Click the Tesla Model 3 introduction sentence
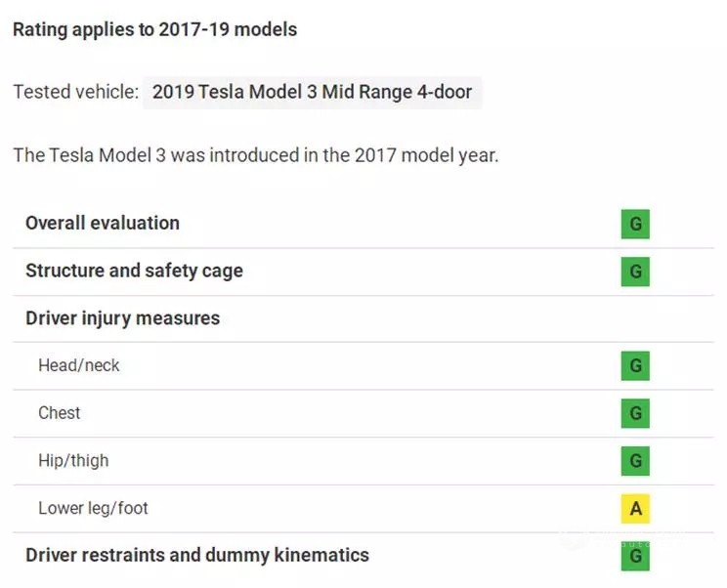Screen dimensions: 727x588 click(255, 155)
